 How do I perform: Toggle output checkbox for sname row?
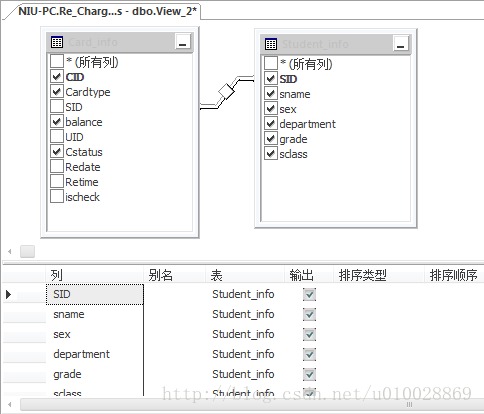coord(309,314)
